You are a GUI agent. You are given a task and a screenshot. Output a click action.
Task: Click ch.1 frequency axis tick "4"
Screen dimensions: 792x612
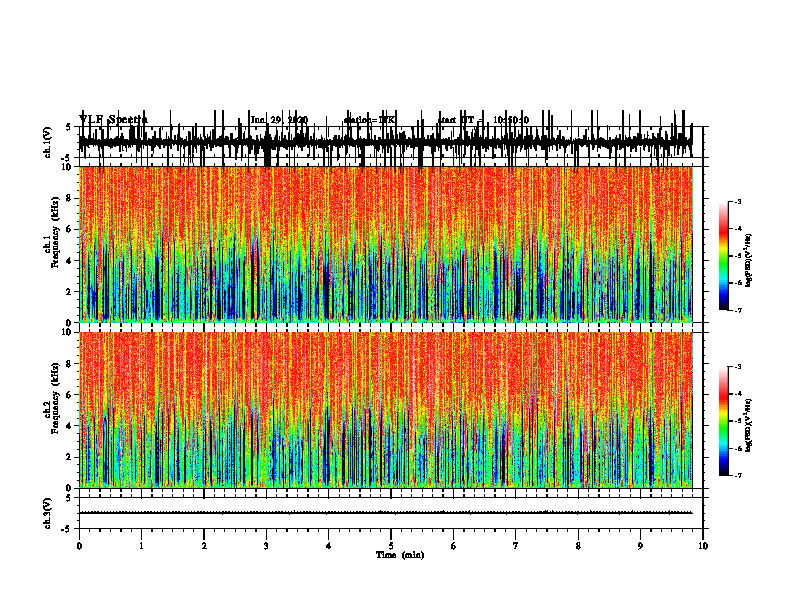point(69,261)
